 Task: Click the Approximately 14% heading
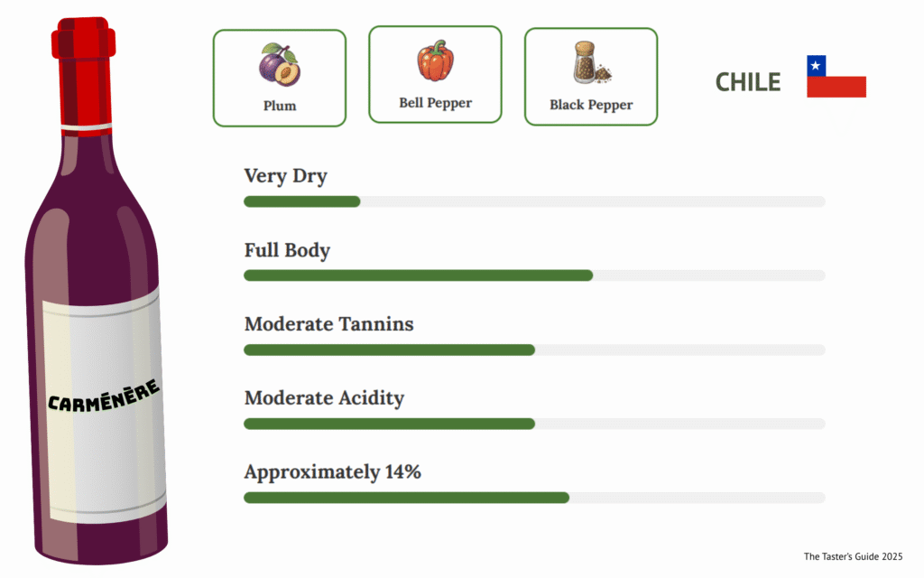tap(332, 471)
